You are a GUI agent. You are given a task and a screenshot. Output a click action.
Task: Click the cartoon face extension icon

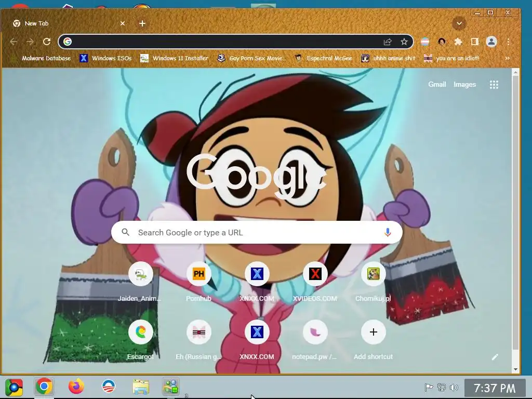pos(442,42)
